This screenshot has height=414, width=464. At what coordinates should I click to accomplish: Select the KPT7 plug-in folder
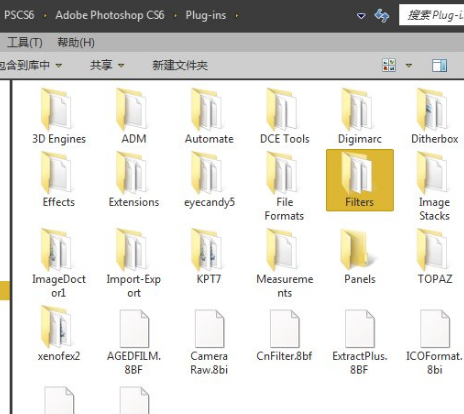(x=209, y=257)
